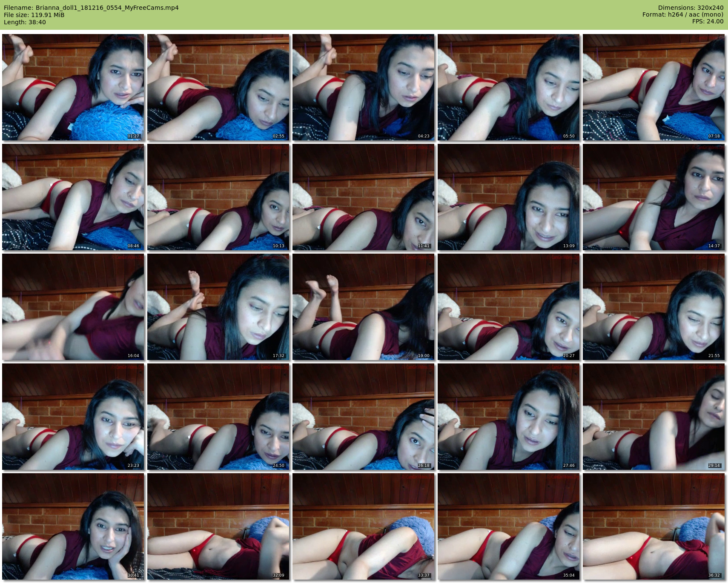Select the "FPS: 24.00" text

pos(708,21)
